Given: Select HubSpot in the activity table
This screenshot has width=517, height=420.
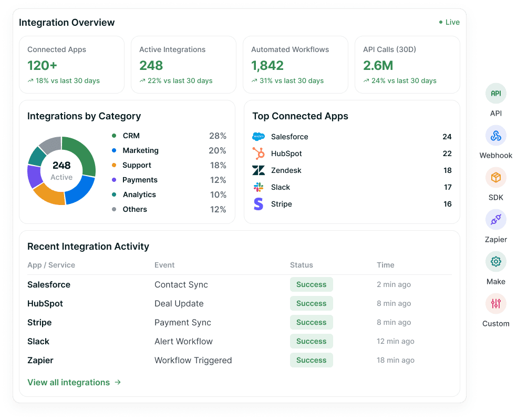Looking at the screenshot, I should click(x=45, y=303).
